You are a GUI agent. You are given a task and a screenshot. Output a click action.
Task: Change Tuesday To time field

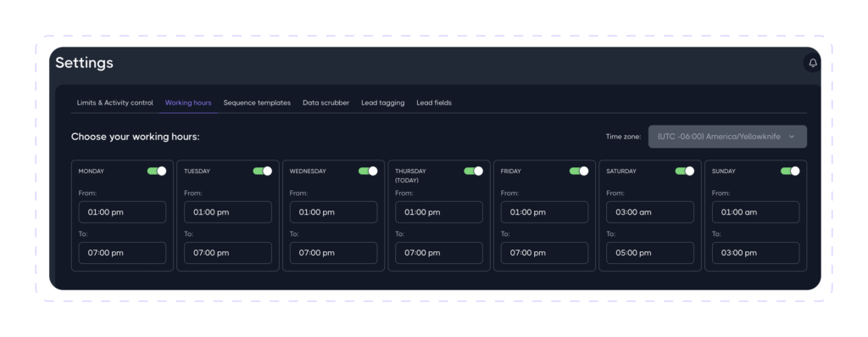pyautogui.click(x=228, y=253)
